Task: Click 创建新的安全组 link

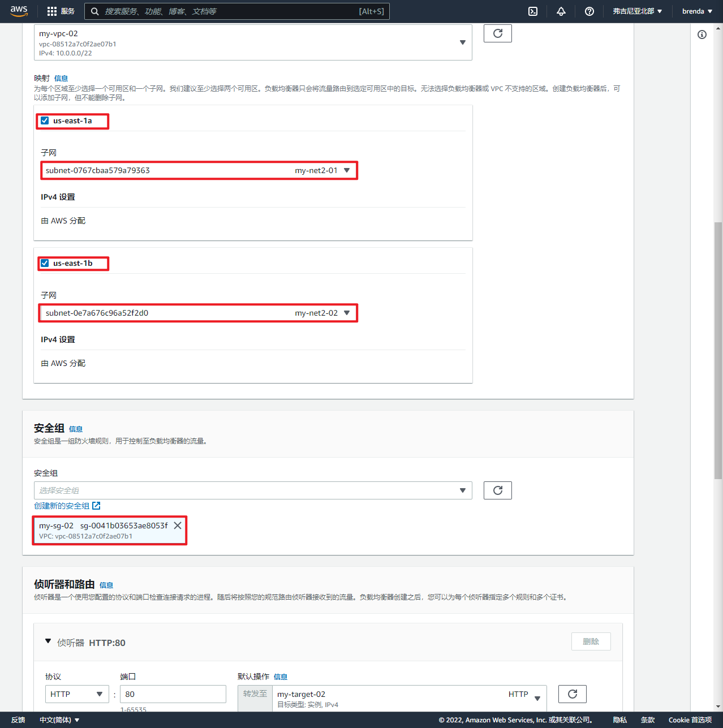Action: point(67,506)
